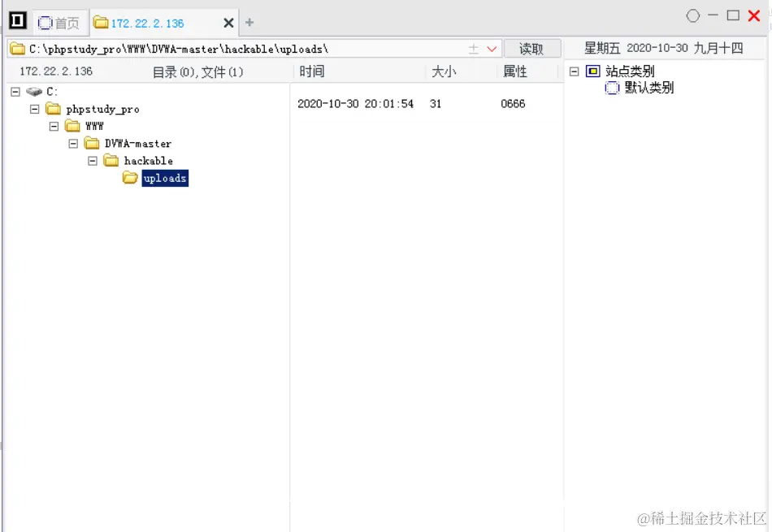Image resolution: width=772 pixels, height=532 pixels.
Task: Collapse the DVWA-master folder node
Action: pos(73,144)
